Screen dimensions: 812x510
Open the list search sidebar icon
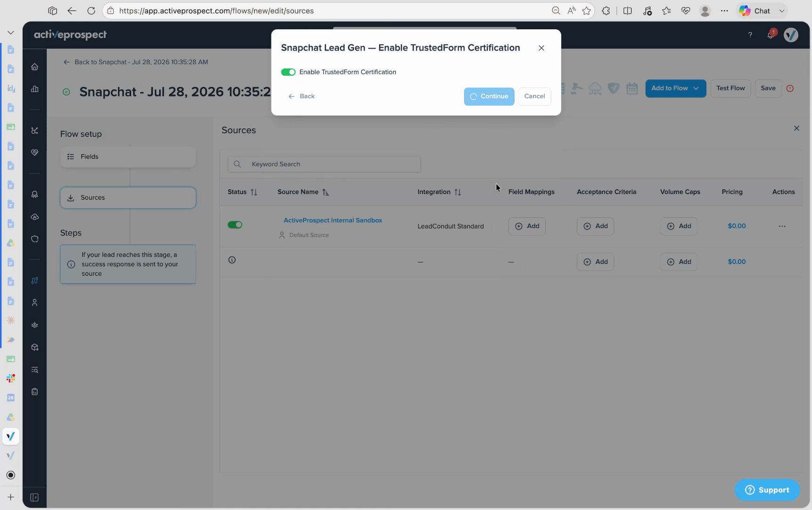pos(34,370)
